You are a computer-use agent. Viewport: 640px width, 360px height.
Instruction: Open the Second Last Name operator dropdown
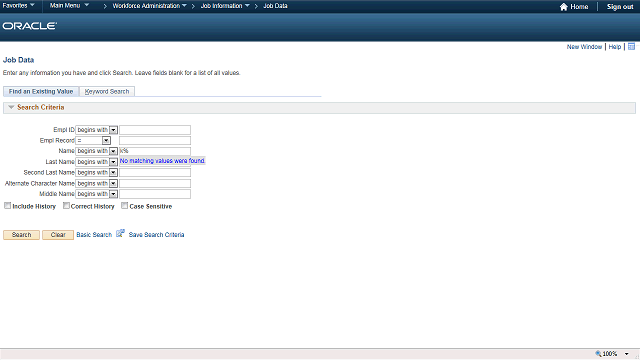[x=97, y=172]
